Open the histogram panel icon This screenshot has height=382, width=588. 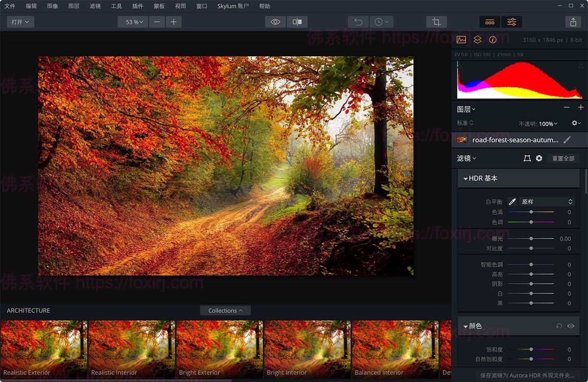pyautogui.click(x=461, y=40)
